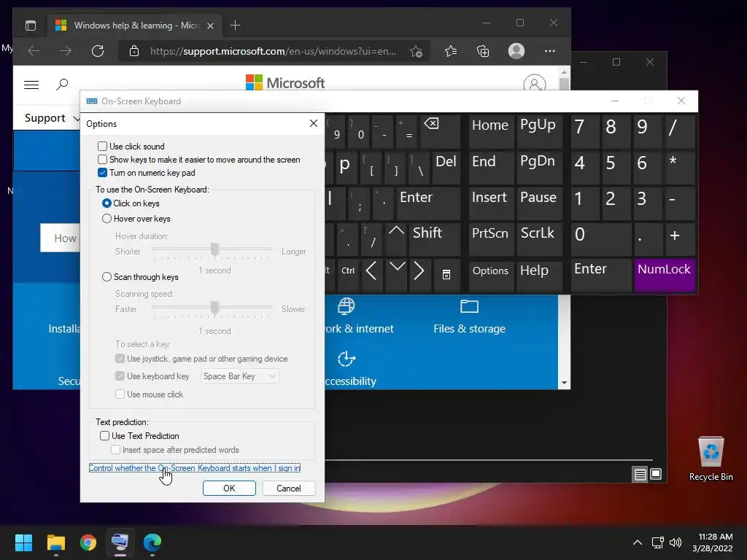View site information lock icon in Edge
Image resolution: width=747 pixels, height=560 pixels.
[134, 51]
